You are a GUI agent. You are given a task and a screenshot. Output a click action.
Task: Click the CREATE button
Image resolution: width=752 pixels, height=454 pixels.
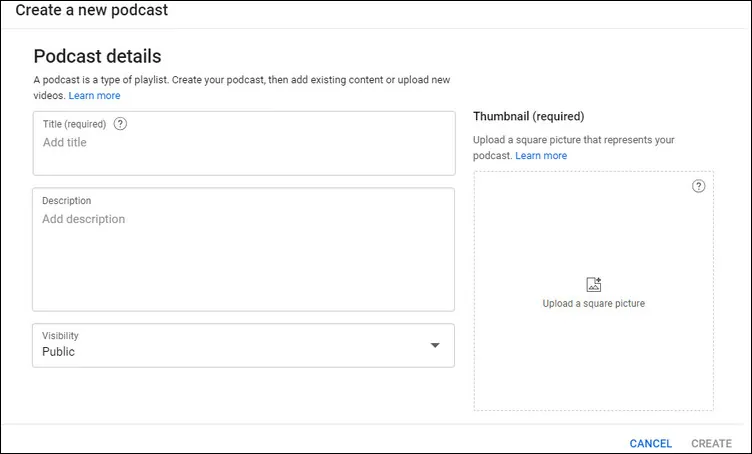pyautogui.click(x=711, y=443)
